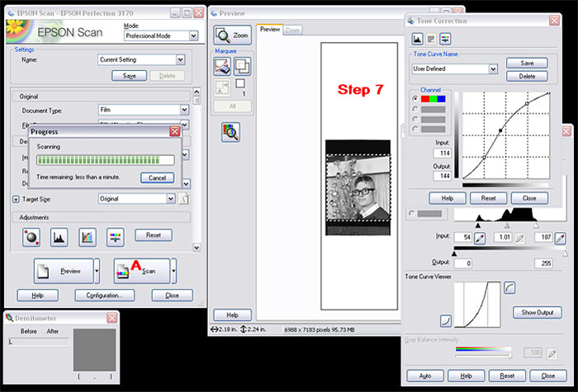Screen dimensions: 578x392
Task: Click Save in the Settings section
Action: 130,76
